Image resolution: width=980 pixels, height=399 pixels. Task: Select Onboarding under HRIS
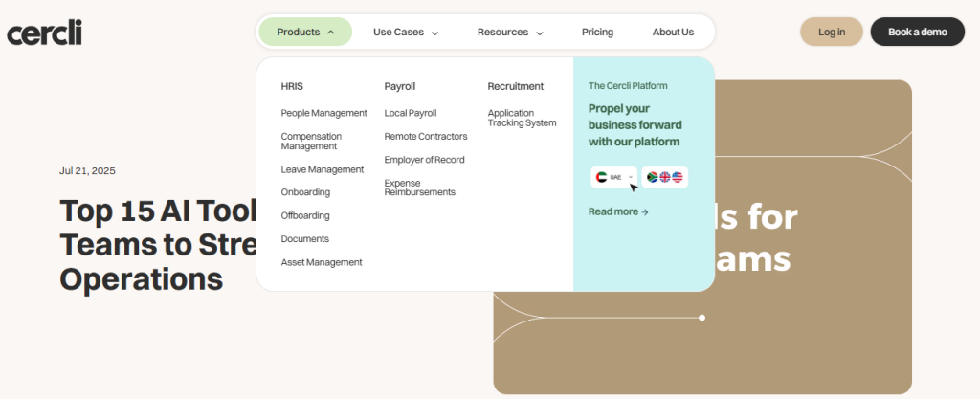305,192
